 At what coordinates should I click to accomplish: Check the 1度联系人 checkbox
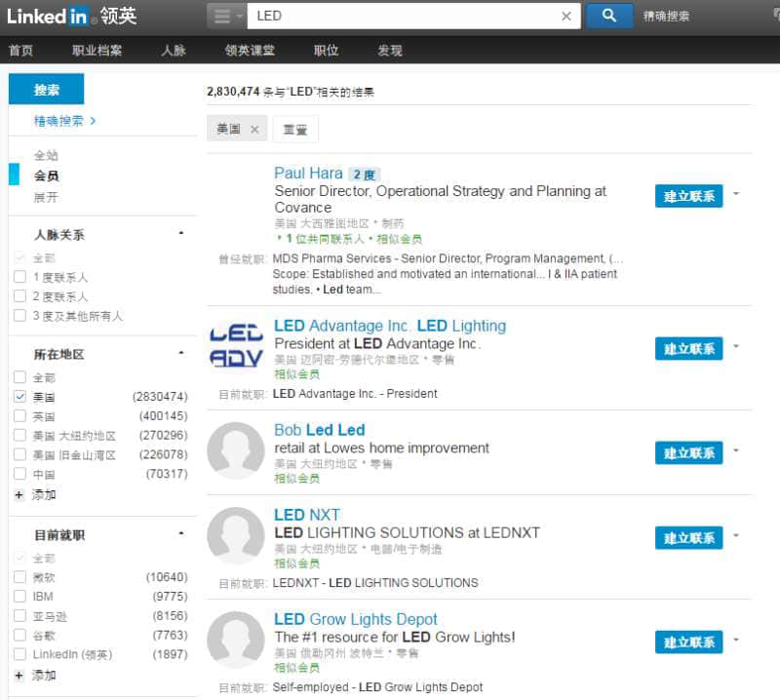20,278
